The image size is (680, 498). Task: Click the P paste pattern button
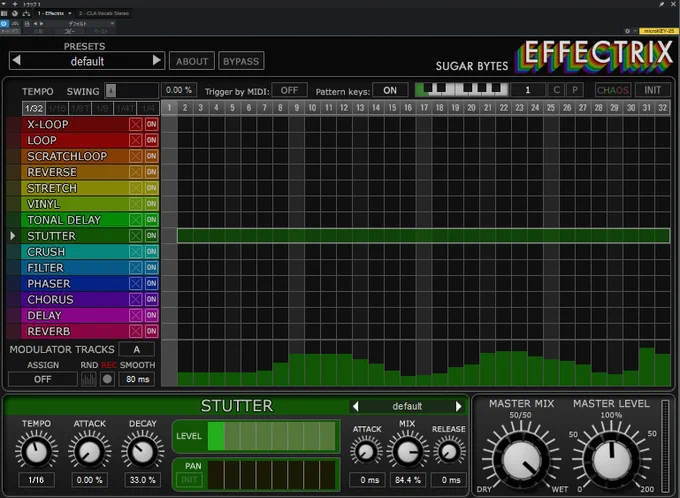(575, 90)
